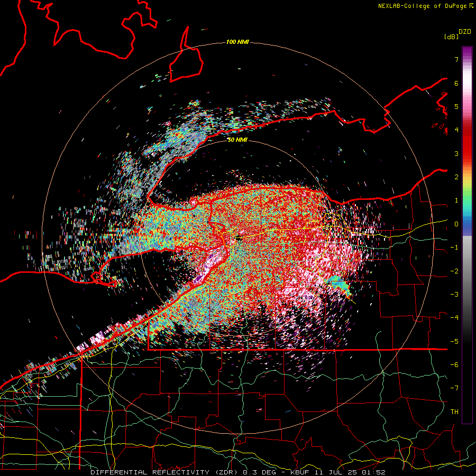Click the 100 NMI range ring label

pos(237,42)
